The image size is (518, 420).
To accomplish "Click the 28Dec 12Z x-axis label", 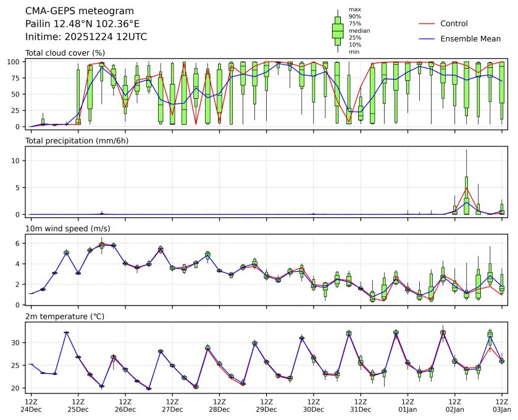I will 219,405.
